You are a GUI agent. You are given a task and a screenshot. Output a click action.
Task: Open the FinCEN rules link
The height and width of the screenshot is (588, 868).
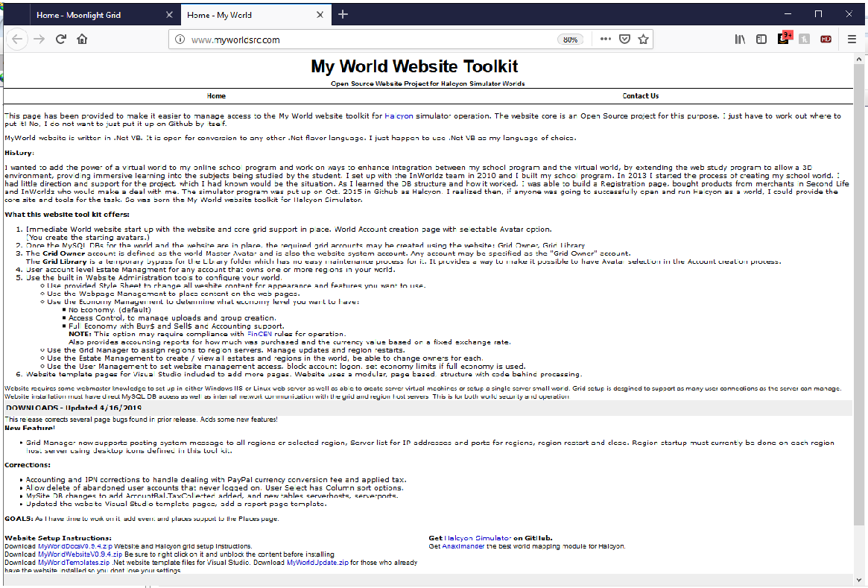(259, 334)
